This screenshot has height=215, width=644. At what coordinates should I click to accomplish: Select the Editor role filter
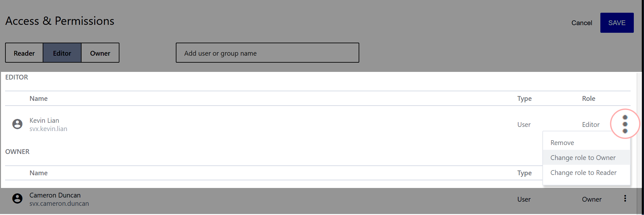(62, 53)
